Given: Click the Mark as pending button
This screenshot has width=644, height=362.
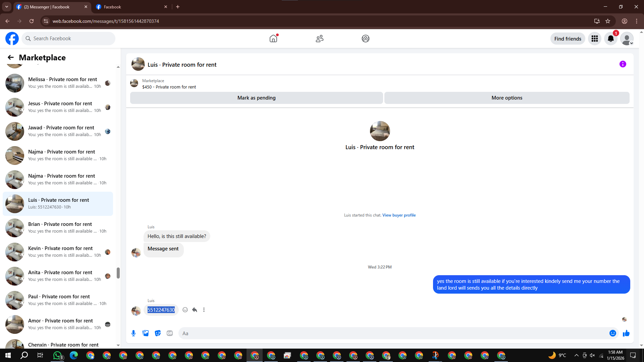Looking at the screenshot, I should tap(256, 98).
